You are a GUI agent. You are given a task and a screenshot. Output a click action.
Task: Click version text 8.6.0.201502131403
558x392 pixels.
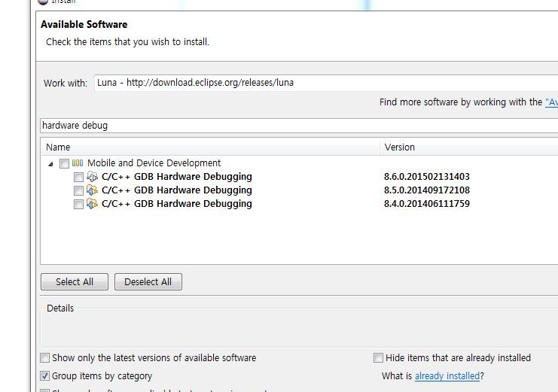427,176
